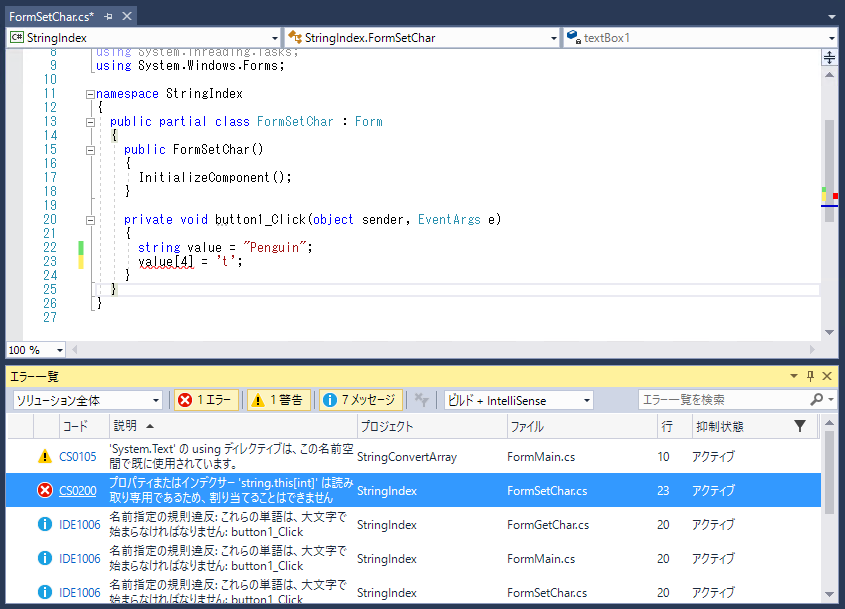Image resolution: width=845 pixels, height=609 pixels.
Task: Click the editor scroll up arrow
Action: [x=829, y=74]
